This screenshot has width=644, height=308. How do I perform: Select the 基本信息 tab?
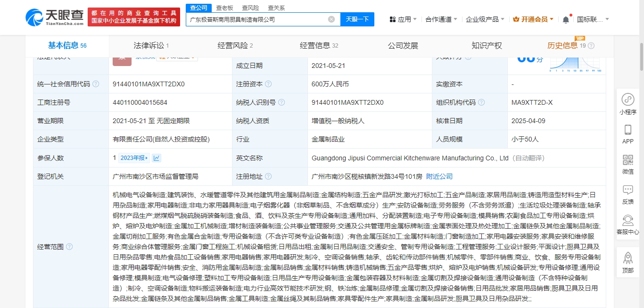[x=67, y=46]
